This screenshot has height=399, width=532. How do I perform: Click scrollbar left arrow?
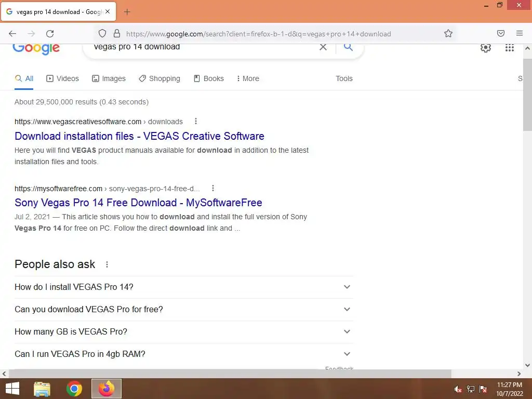4,374
